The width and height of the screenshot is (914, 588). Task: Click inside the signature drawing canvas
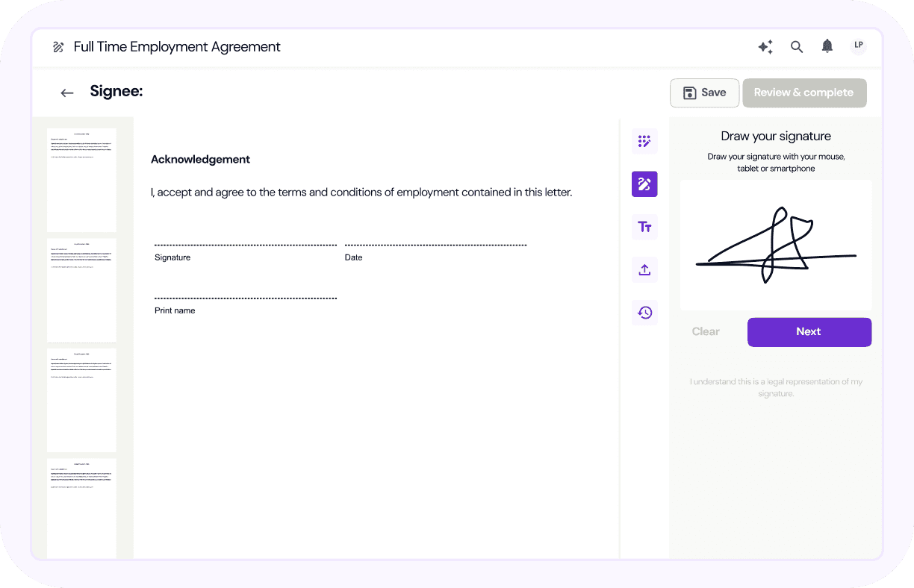click(x=776, y=245)
